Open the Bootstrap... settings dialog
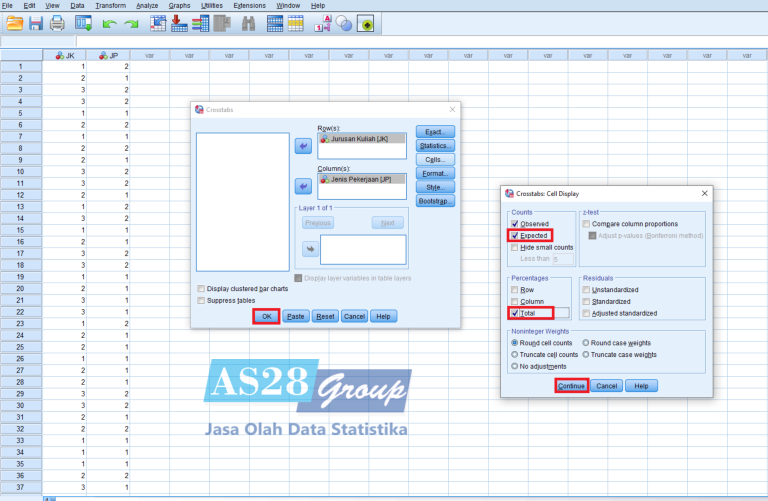 pyautogui.click(x=435, y=201)
